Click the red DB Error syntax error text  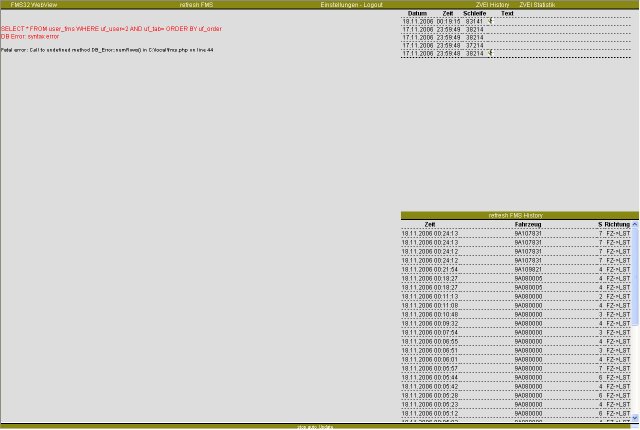click(x=30, y=37)
